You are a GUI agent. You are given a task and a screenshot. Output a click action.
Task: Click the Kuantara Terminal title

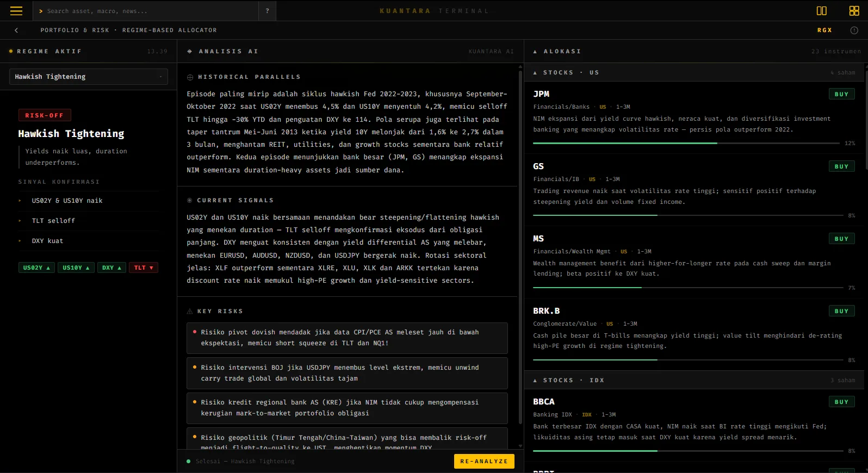(x=434, y=11)
